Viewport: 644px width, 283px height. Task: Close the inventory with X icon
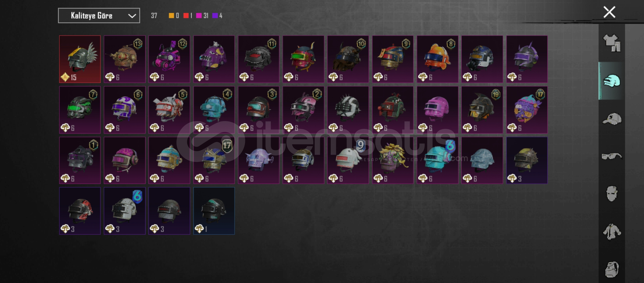point(609,12)
